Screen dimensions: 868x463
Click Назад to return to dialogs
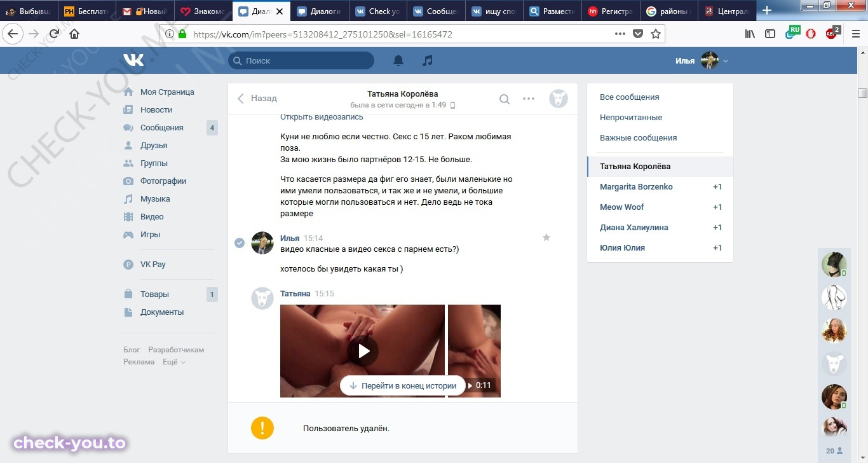pyautogui.click(x=257, y=99)
